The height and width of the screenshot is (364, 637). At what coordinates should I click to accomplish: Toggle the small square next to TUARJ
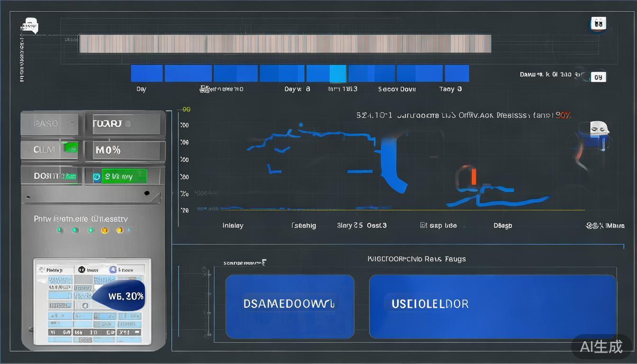click(x=127, y=124)
